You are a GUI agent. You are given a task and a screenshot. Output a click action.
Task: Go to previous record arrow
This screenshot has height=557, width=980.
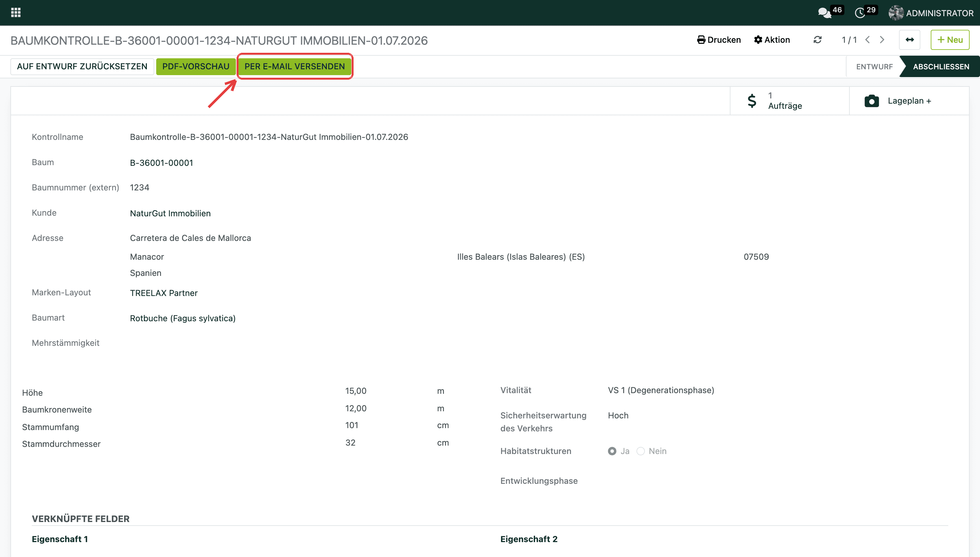(x=868, y=40)
